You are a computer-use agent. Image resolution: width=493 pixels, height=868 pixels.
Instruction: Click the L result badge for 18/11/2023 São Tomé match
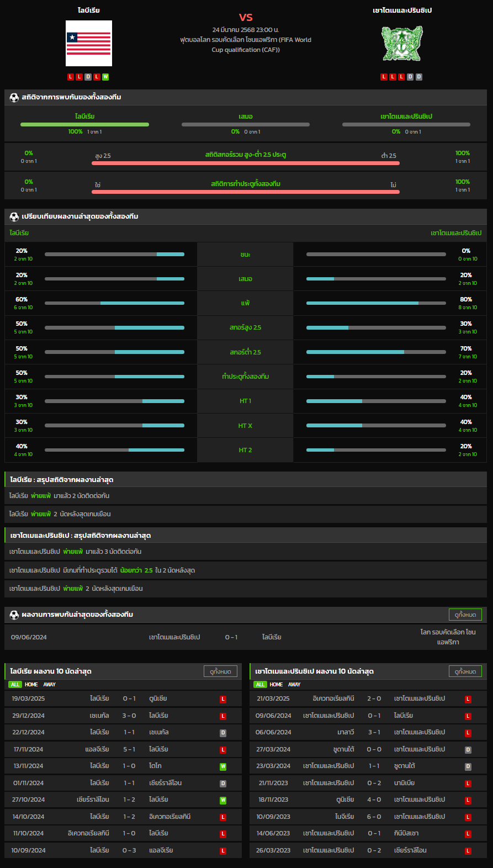pos(468,800)
